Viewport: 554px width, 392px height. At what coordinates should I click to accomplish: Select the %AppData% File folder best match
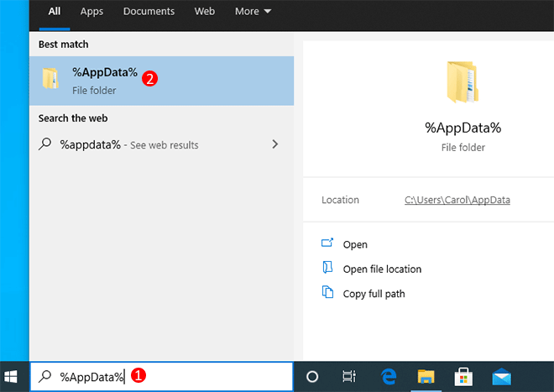[x=161, y=81]
